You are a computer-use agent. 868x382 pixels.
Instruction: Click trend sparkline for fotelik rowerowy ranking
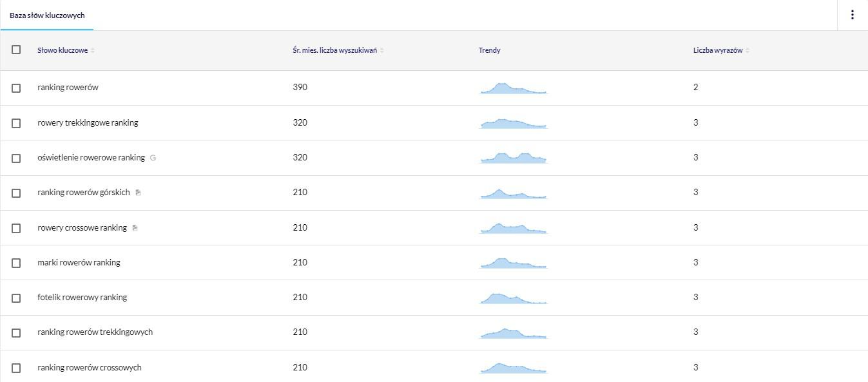(x=514, y=298)
